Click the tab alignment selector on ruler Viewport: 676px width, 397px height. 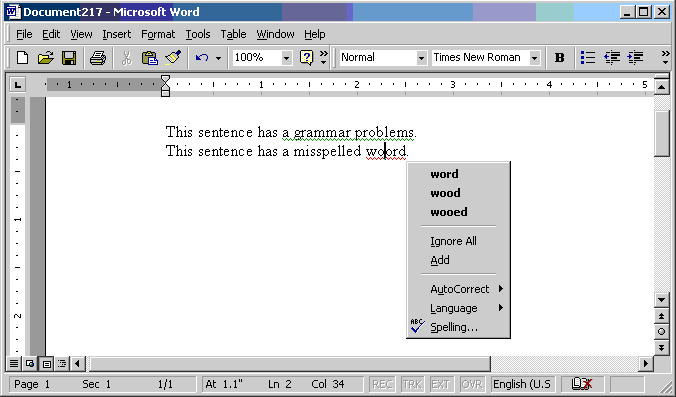(18, 84)
